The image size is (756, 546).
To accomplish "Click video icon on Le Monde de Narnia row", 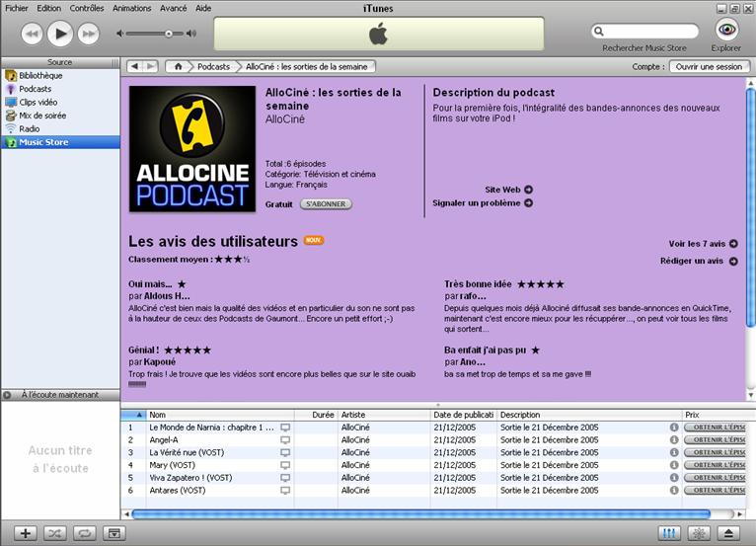I will click(x=285, y=428).
